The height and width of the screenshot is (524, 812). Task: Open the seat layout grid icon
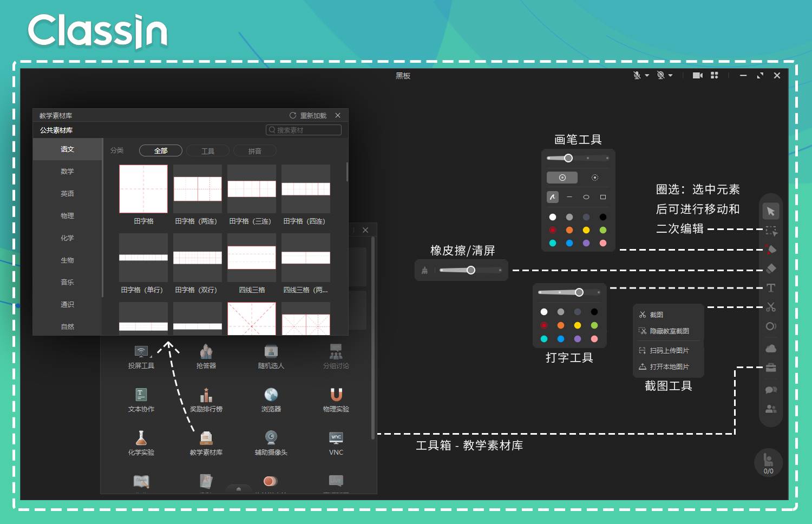[715, 75]
